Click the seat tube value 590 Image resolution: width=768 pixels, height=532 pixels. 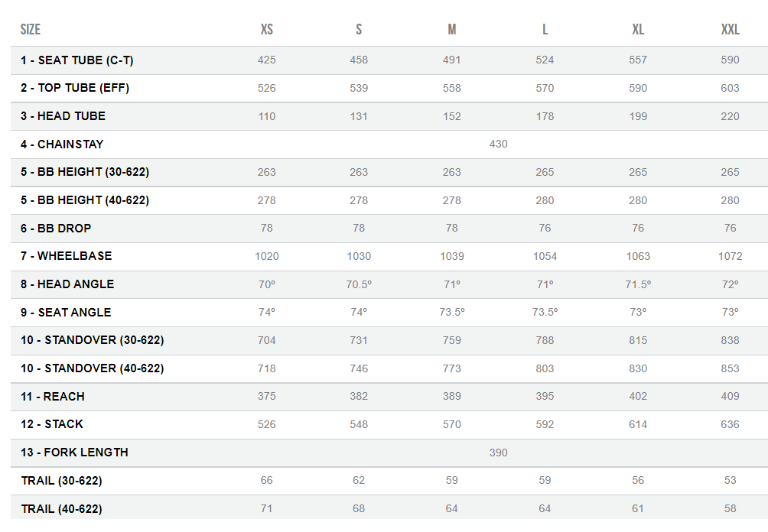[x=730, y=60]
